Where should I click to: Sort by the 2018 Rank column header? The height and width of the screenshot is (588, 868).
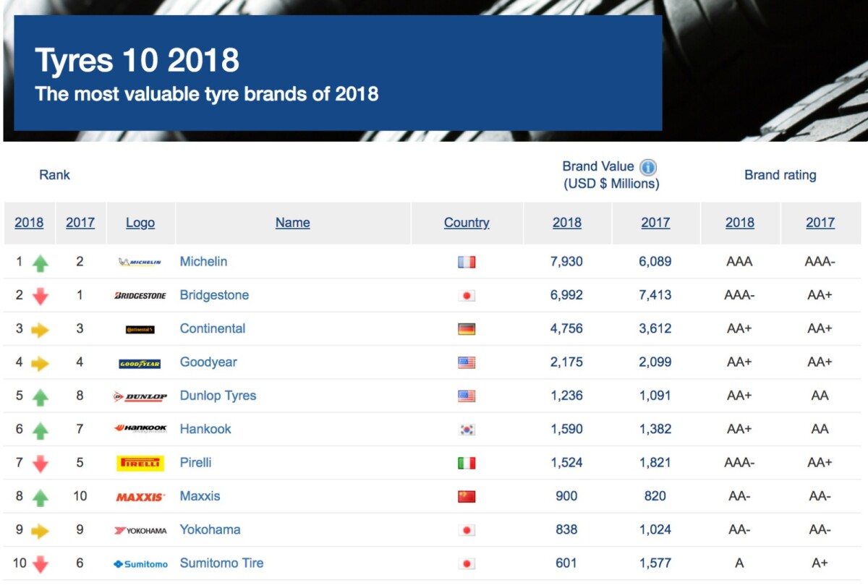29,223
